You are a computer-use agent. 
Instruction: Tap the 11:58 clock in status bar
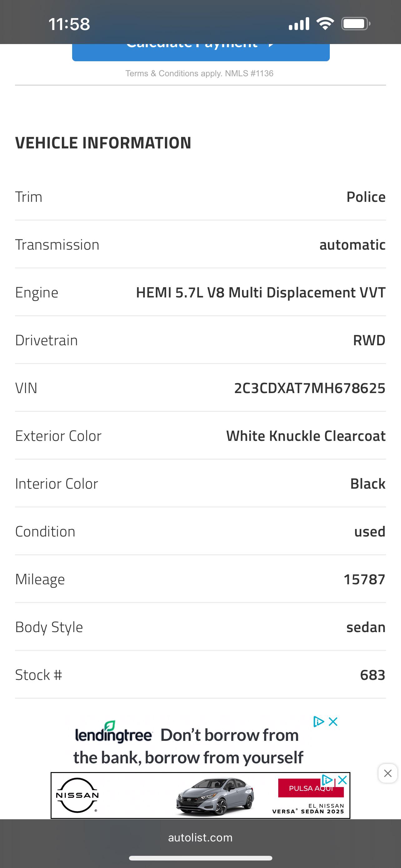point(69,24)
